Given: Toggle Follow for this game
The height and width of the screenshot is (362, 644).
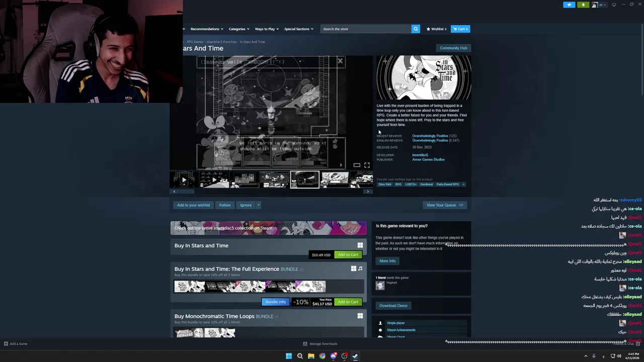Looking at the screenshot, I should [225, 205].
